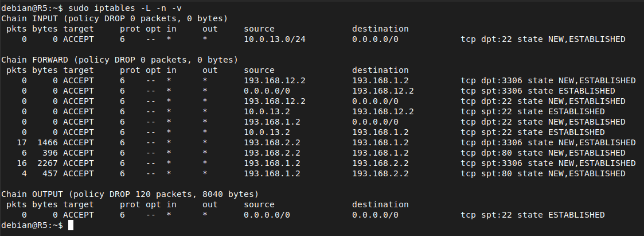Select the 'Chain FORWARD' policy header line

coord(119,60)
